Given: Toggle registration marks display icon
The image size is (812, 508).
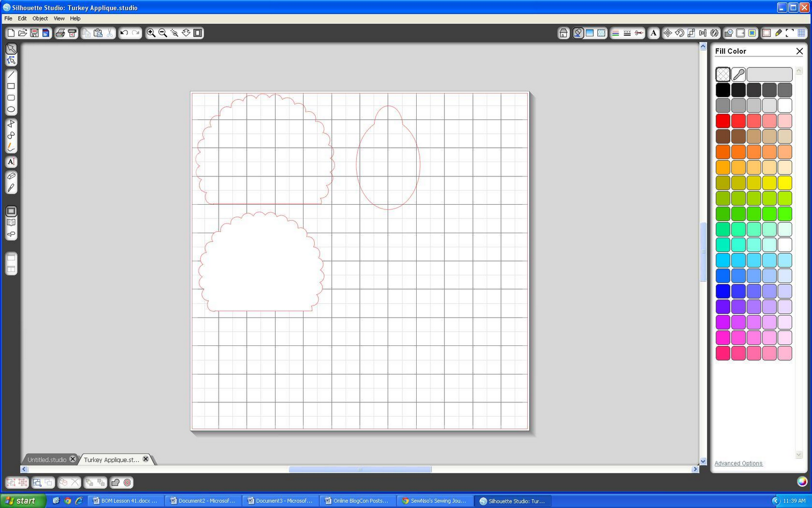Looking at the screenshot, I should coord(790,33).
